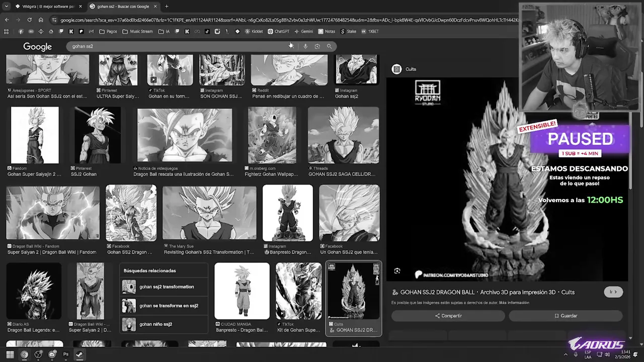
Task: Search by image with Lens icon
Action: click(x=317, y=46)
